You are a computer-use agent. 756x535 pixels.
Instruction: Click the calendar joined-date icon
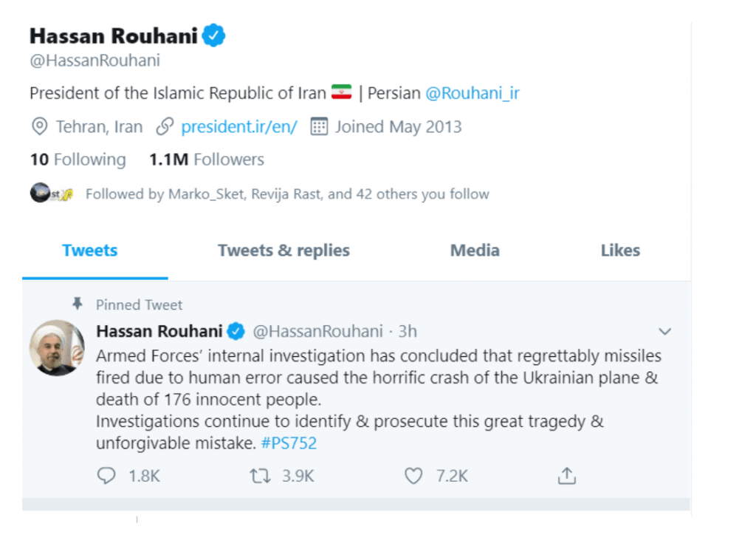click(318, 126)
